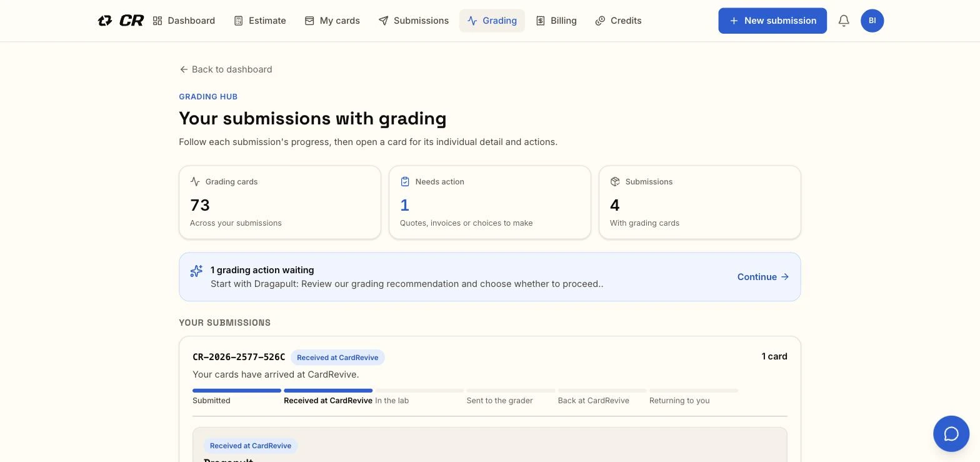Viewport: 980px width, 462px height.
Task: Click the '1 card' count label
Action: 774,356
